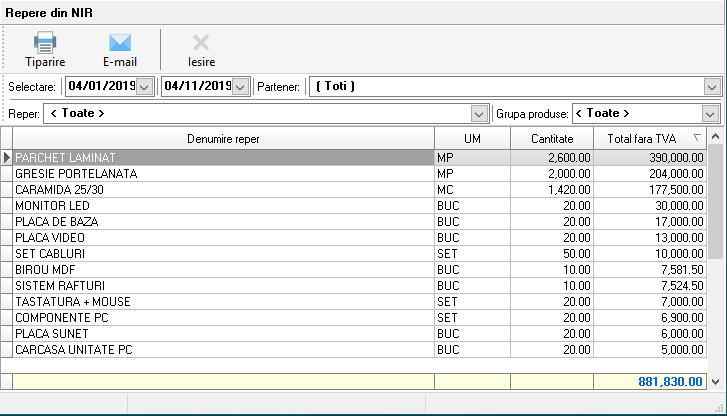Image resolution: width=727 pixels, height=416 pixels.
Task: Click the Total fara TVA column header
Action: [x=643, y=138]
